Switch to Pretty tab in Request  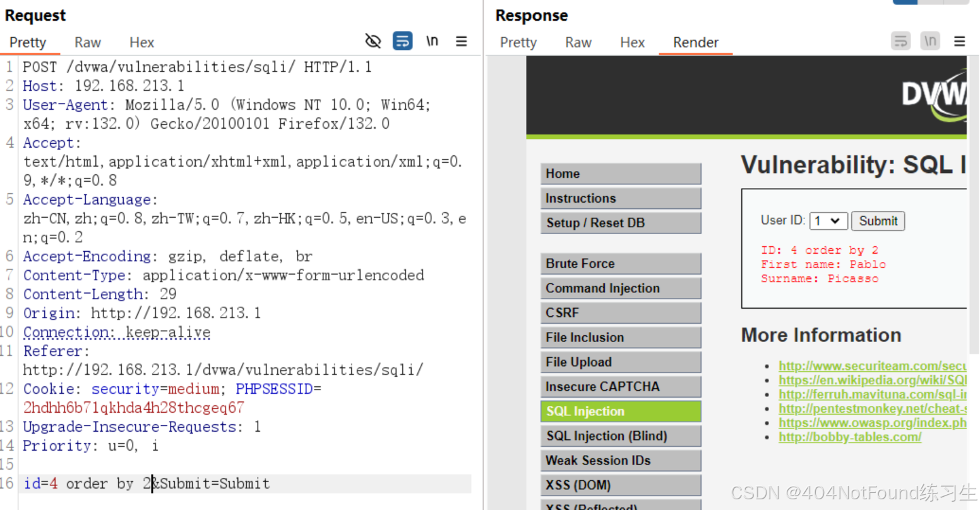[28, 42]
